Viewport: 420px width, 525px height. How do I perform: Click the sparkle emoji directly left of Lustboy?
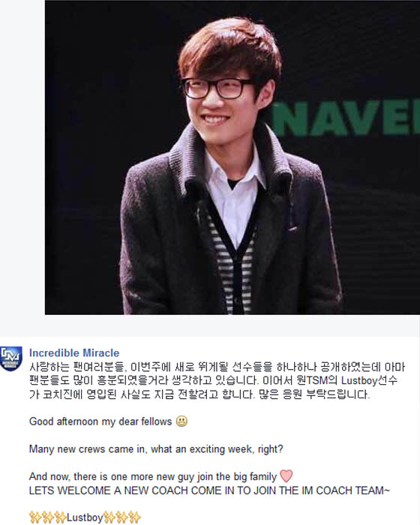(x=60, y=517)
